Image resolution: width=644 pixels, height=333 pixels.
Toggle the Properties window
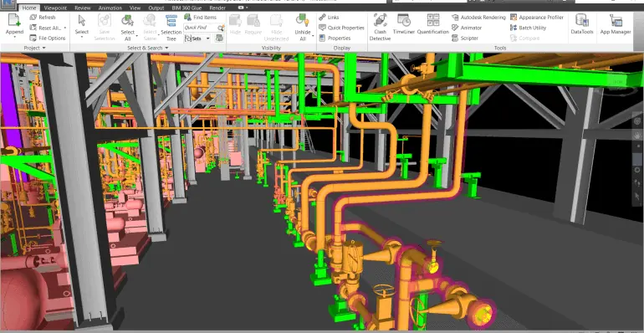[x=335, y=38]
